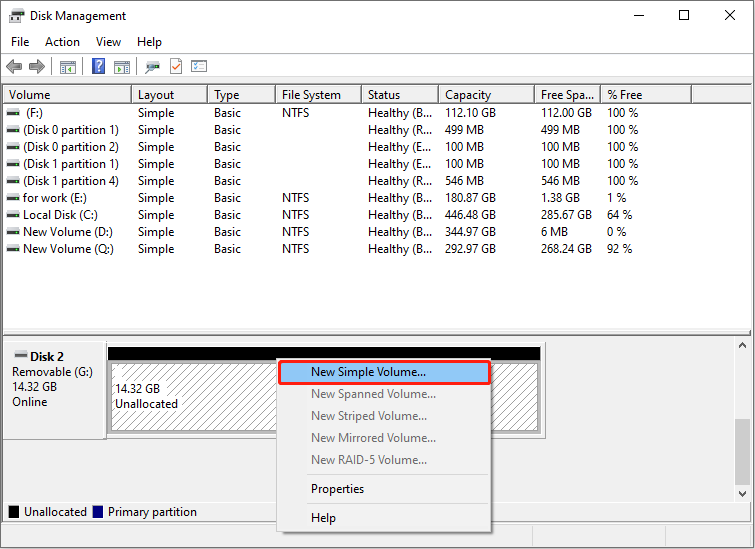The height and width of the screenshot is (549, 755).
Task: Open the Help menu in menu bar
Action: coord(149,42)
